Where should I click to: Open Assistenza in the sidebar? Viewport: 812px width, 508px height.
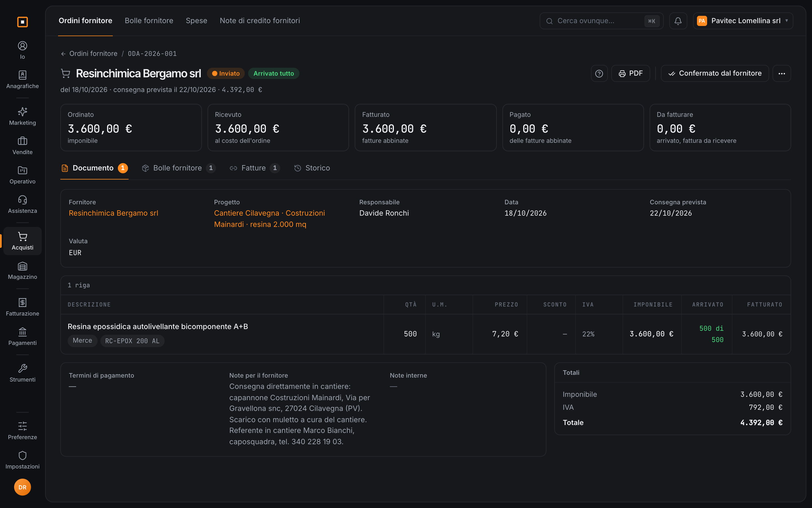click(23, 204)
